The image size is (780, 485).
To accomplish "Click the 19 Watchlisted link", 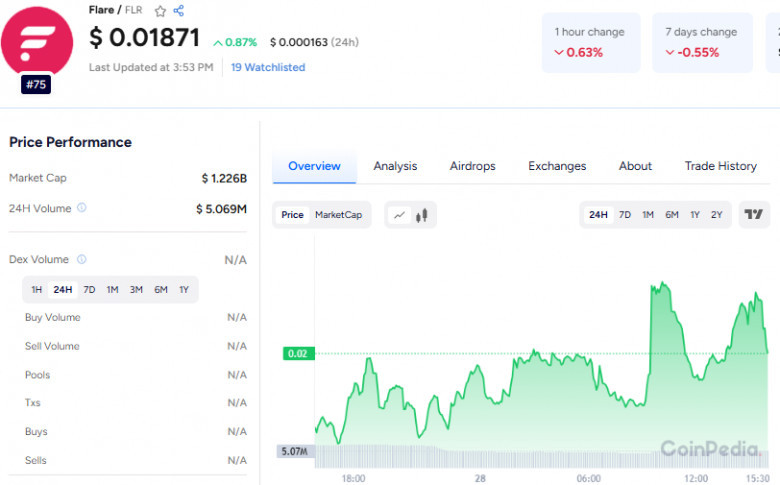I will (x=268, y=67).
